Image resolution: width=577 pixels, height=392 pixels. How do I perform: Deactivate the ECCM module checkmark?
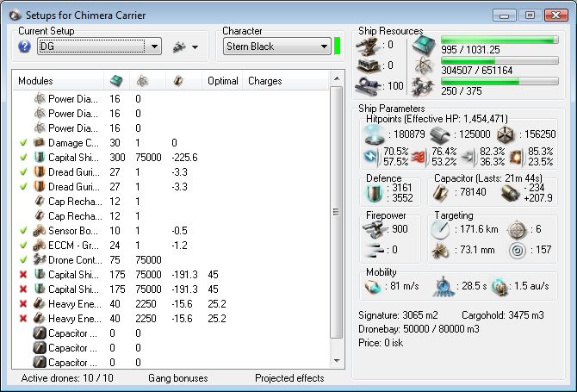coord(23,246)
